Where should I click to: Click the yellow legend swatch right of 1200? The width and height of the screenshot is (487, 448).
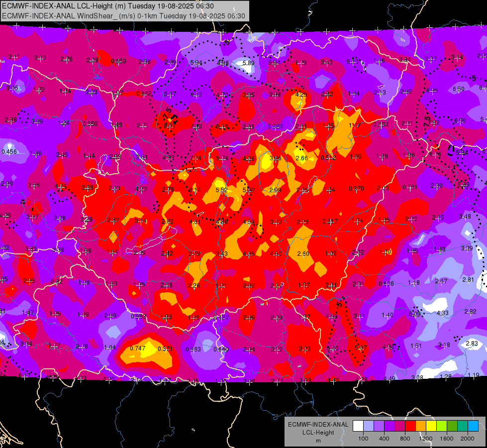pyautogui.click(x=431, y=426)
